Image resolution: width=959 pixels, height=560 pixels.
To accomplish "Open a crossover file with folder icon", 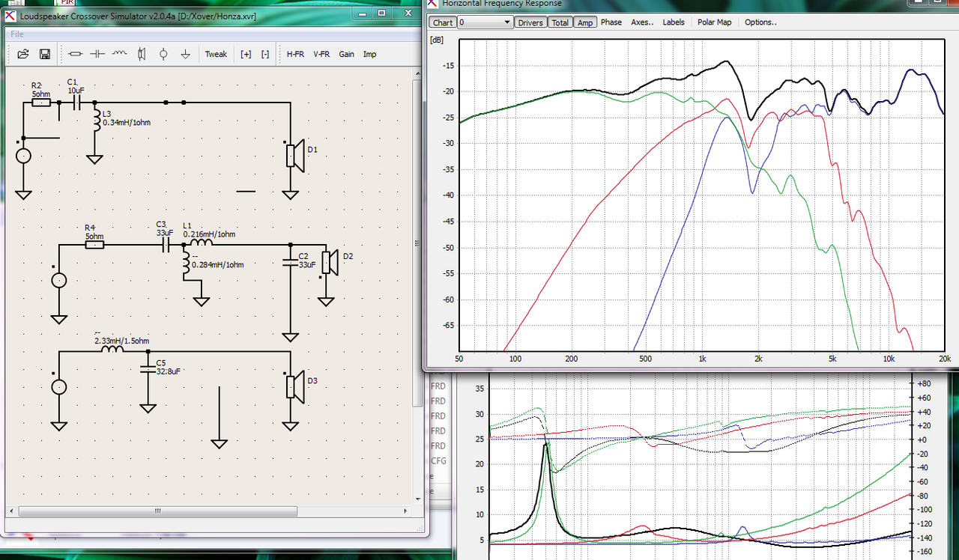I will [x=23, y=54].
